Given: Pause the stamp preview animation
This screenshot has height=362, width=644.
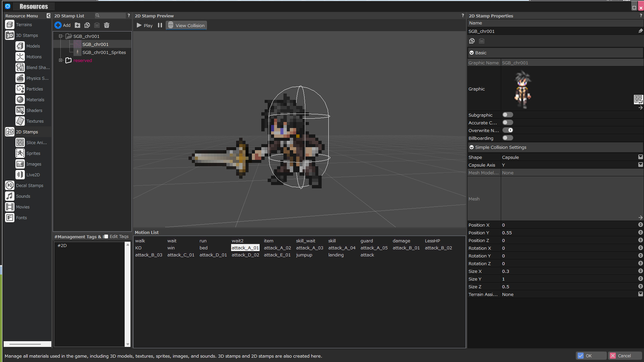Looking at the screenshot, I should click(x=160, y=25).
